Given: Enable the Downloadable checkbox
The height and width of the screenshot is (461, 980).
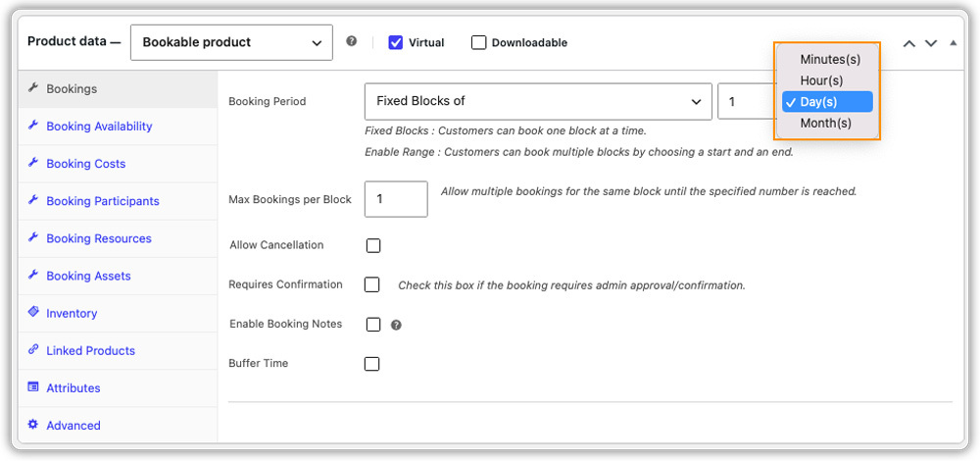Looking at the screenshot, I should (479, 42).
